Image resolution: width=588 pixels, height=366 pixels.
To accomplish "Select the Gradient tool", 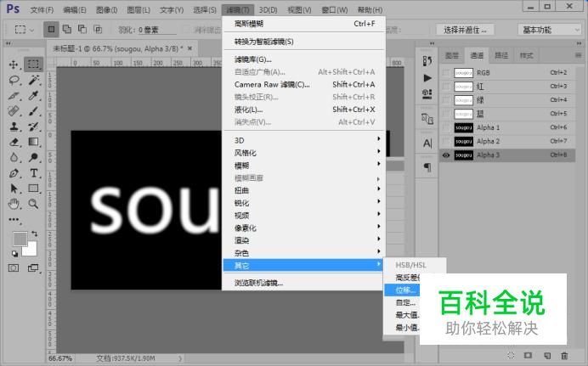I will pyautogui.click(x=34, y=142).
